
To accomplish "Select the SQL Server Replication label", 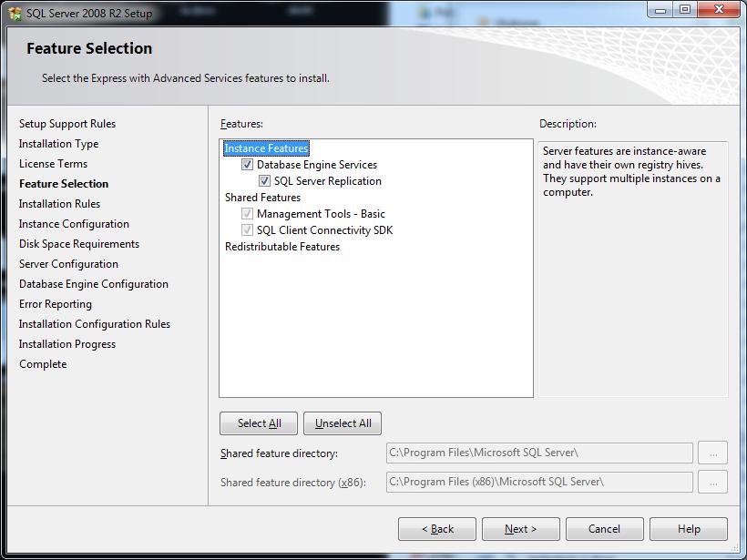I will tap(328, 181).
